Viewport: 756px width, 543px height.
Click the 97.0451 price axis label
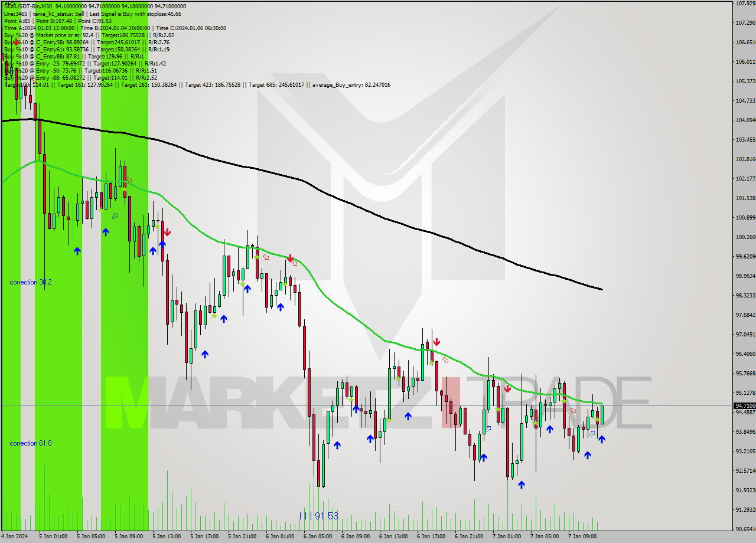pyautogui.click(x=745, y=334)
